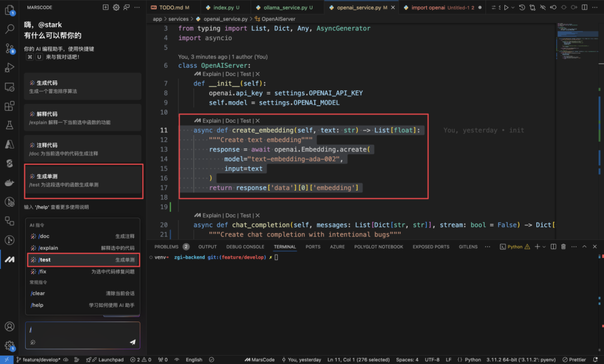604x364 pixels.
Task: Start a new MarsCode chat session
Action: click(106, 7)
